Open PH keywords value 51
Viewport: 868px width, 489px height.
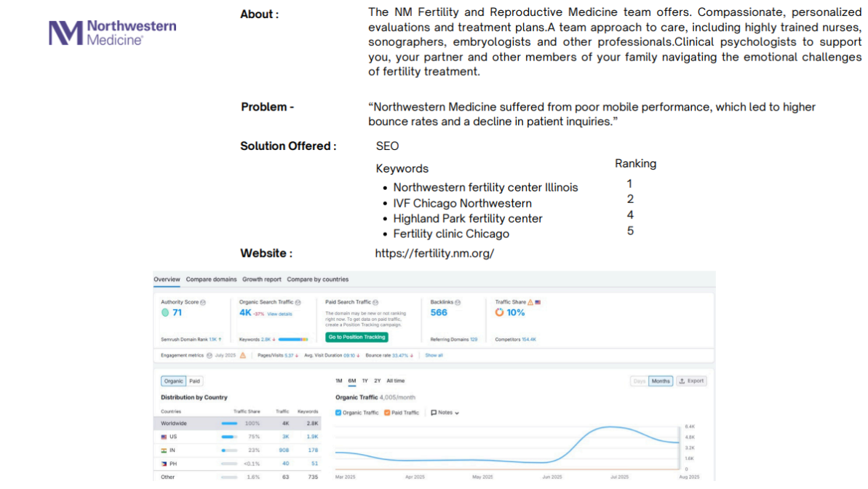coord(315,464)
